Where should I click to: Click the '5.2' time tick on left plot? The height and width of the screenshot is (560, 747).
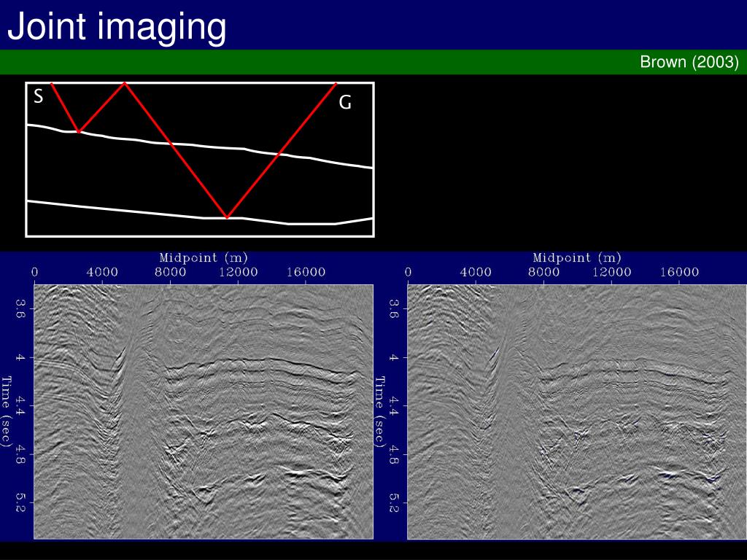coord(20,502)
